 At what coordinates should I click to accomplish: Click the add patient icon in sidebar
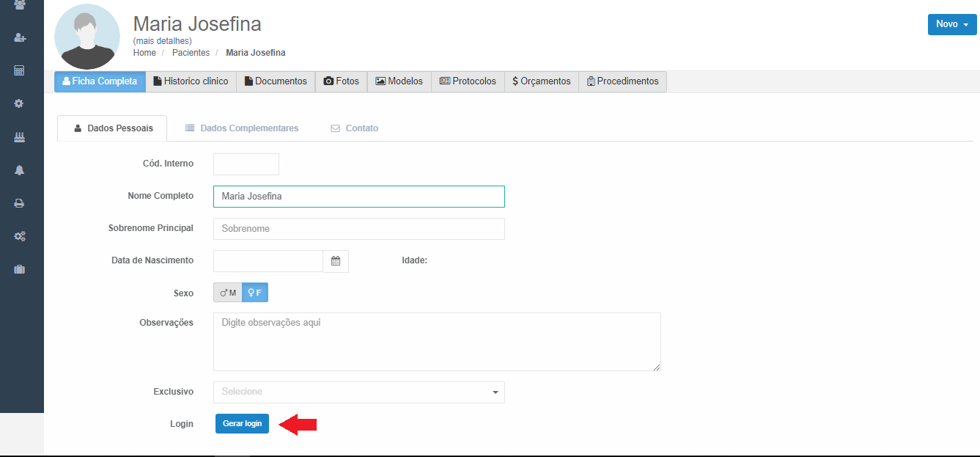coord(20,37)
